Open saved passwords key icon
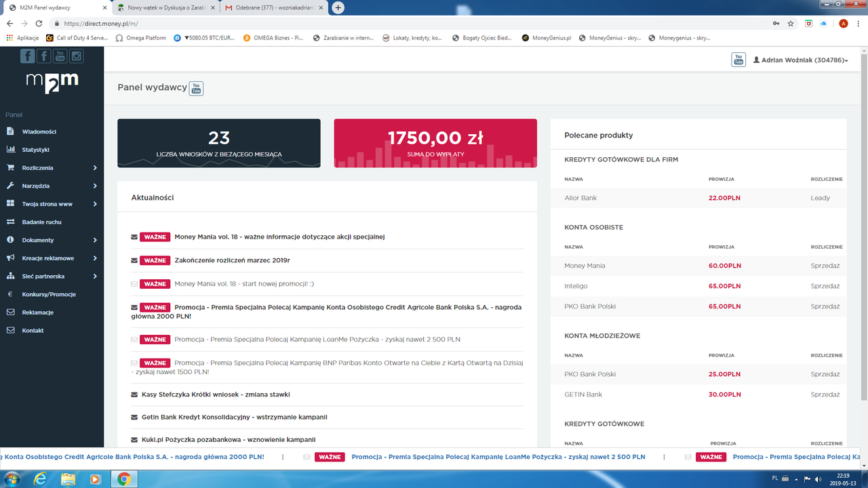868x488 pixels. coord(776,23)
